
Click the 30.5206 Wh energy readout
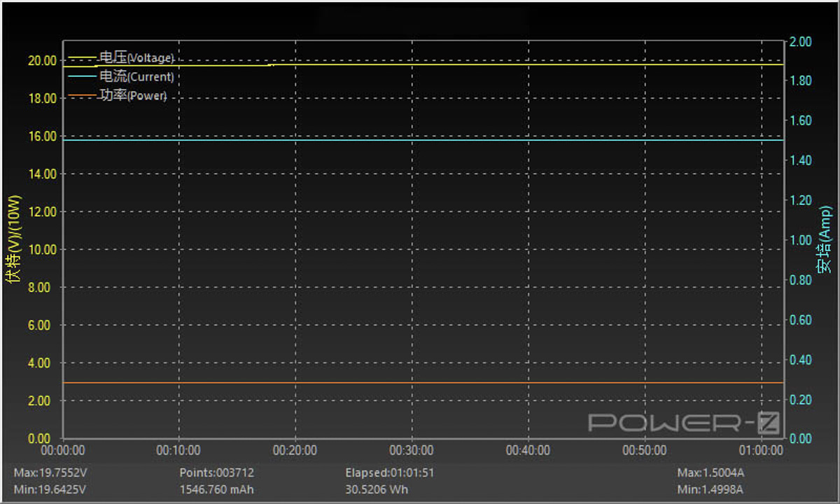point(377,489)
